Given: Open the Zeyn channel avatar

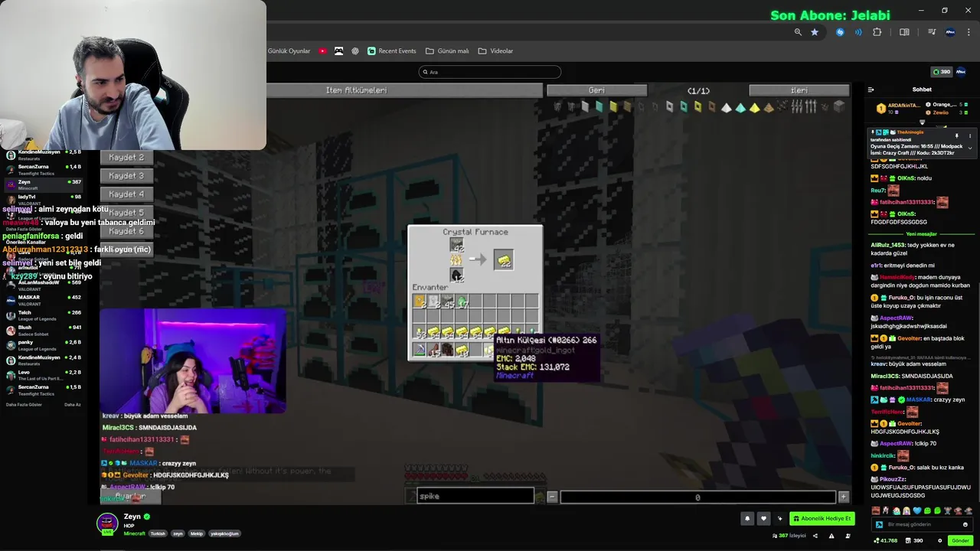Looking at the screenshot, I should tap(107, 523).
